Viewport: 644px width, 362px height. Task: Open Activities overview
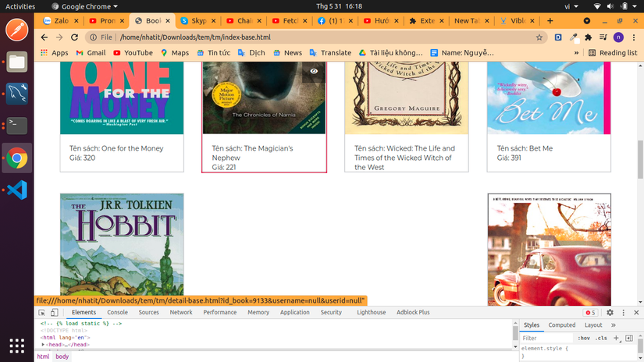20,6
